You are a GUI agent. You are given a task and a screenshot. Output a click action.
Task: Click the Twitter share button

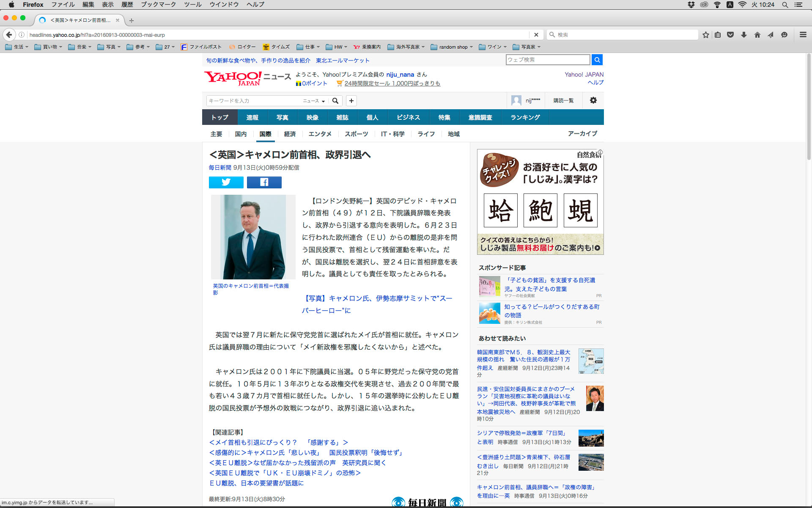(x=226, y=182)
